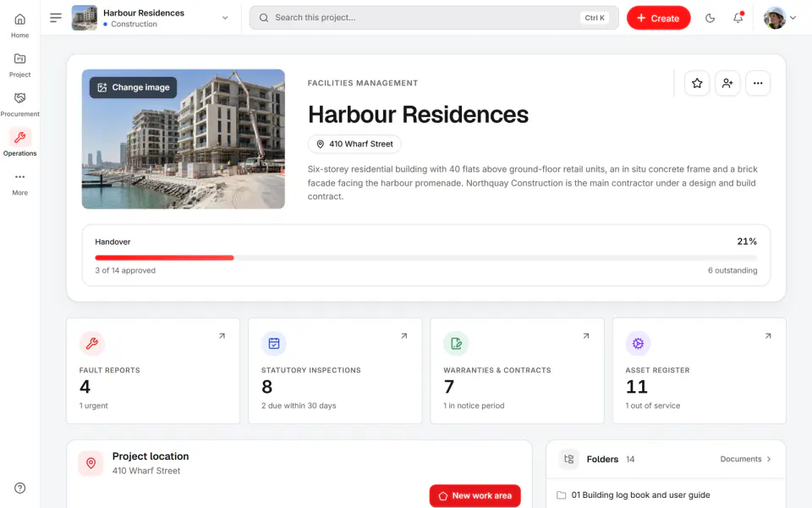Image resolution: width=812 pixels, height=508 pixels.
Task: Click the Folders tree icon
Action: tap(569, 459)
